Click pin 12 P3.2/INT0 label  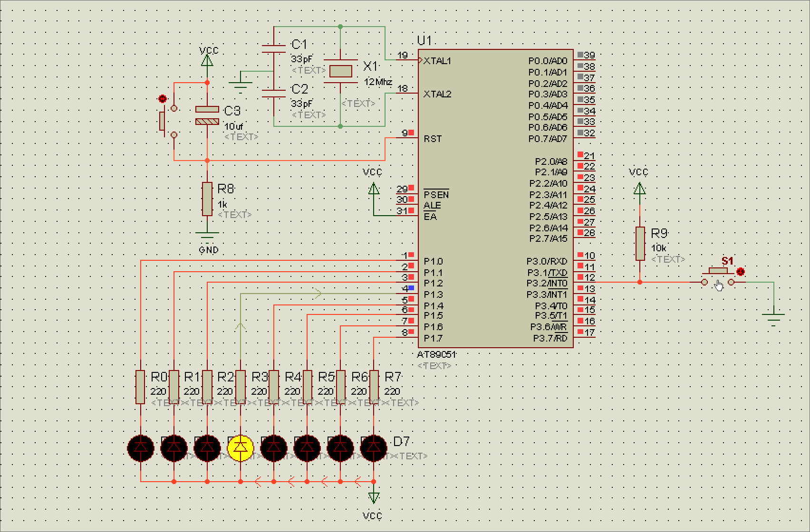pyautogui.click(x=547, y=283)
